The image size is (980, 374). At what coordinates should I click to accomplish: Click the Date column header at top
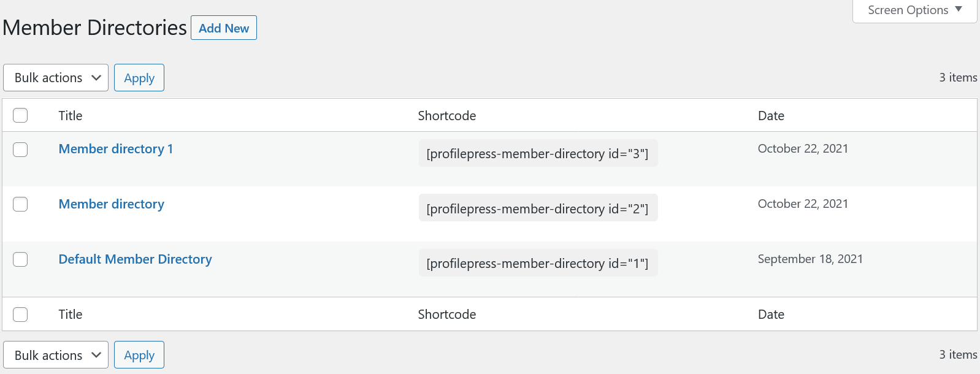(x=771, y=116)
